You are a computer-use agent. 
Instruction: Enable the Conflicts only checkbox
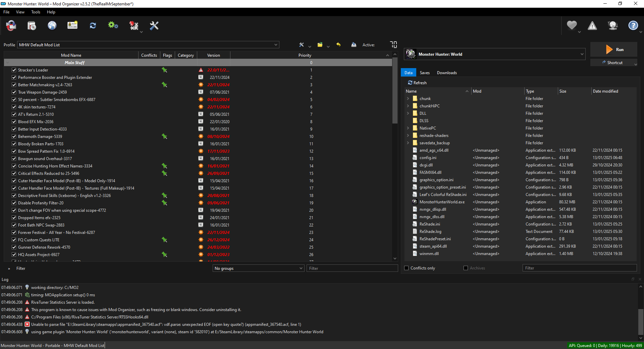(407, 268)
